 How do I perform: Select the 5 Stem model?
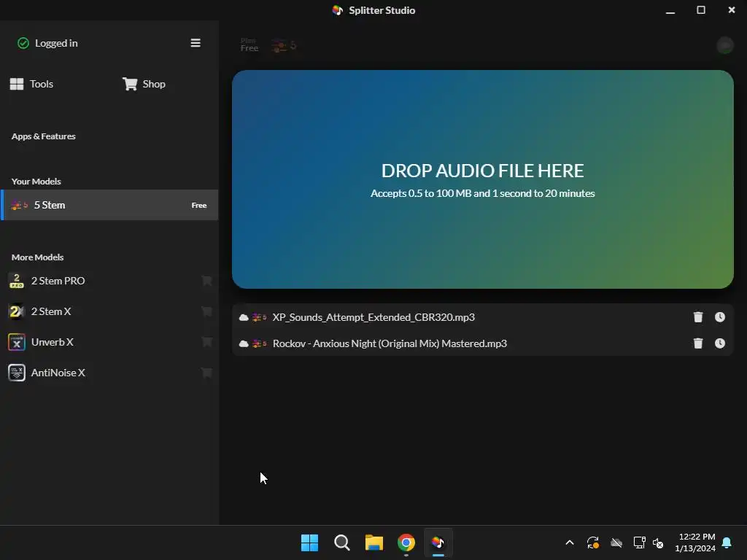(109, 205)
